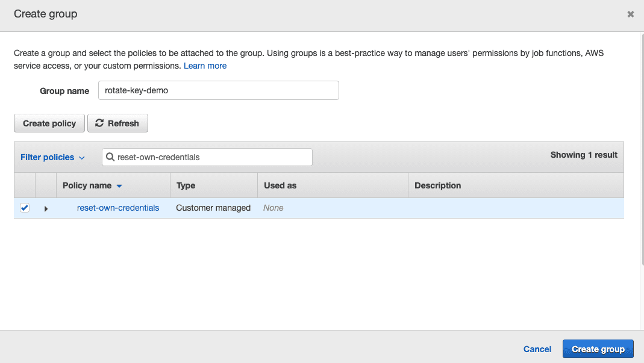The image size is (644, 363).
Task: Click the Cancel link
Action: click(x=537, y=349)
